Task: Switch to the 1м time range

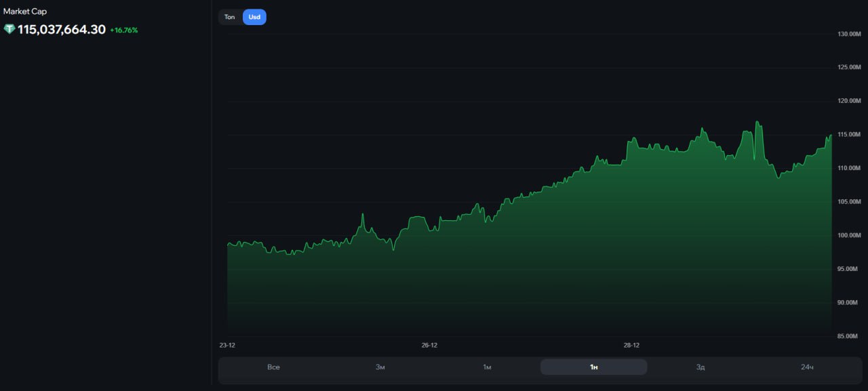Action: (487, 367)
